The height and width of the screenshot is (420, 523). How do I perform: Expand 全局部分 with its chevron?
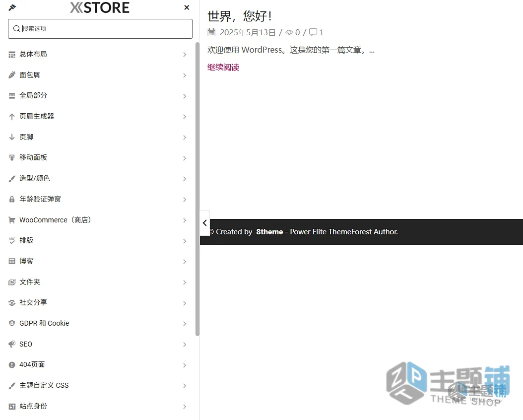tap(185, 96)
